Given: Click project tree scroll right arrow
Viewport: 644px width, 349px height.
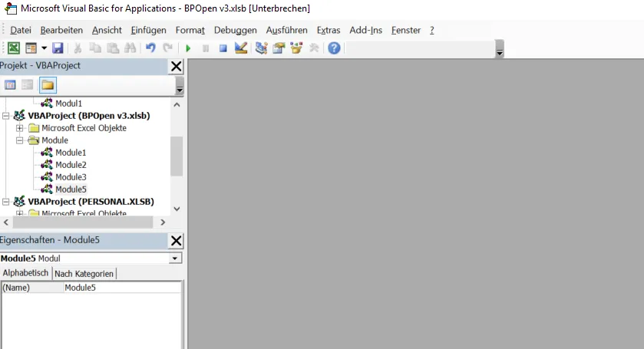Looking at the screenshot, I should [x=163, y=222].
